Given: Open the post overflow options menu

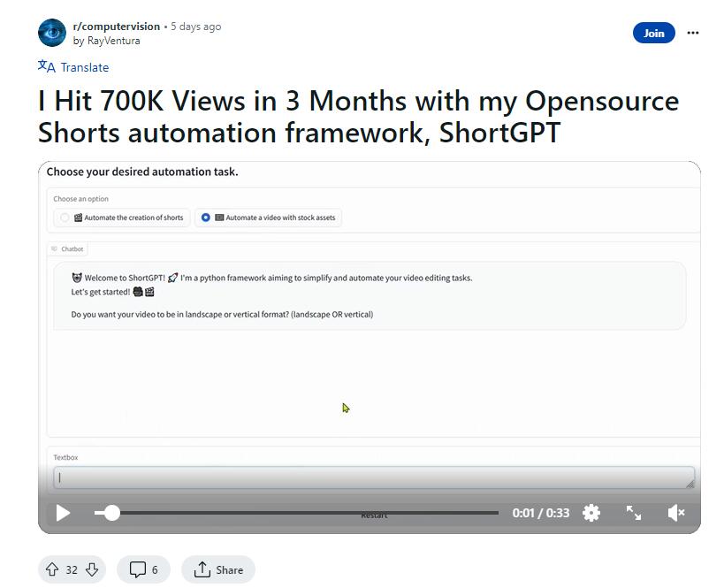Looking at the screenshot, I should (x=692, y=33).
